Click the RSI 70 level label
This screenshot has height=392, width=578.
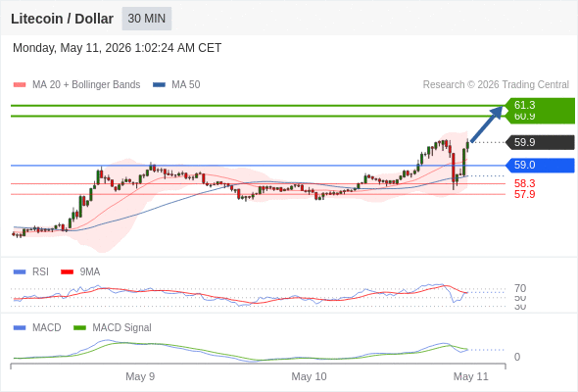(x=520, y=288)
